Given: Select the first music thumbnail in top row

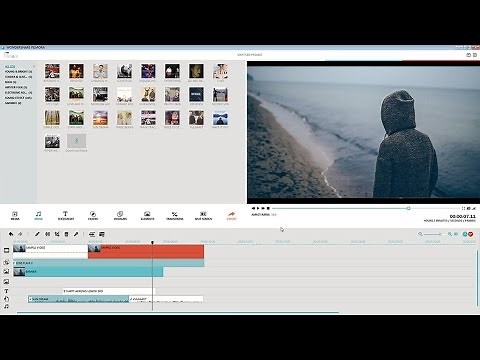Looking at the screenshot, I should tap(52, 73).
